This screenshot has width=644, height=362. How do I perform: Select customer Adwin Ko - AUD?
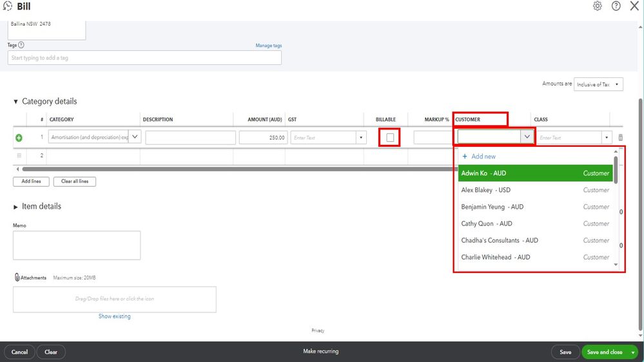tap(535, 173)
